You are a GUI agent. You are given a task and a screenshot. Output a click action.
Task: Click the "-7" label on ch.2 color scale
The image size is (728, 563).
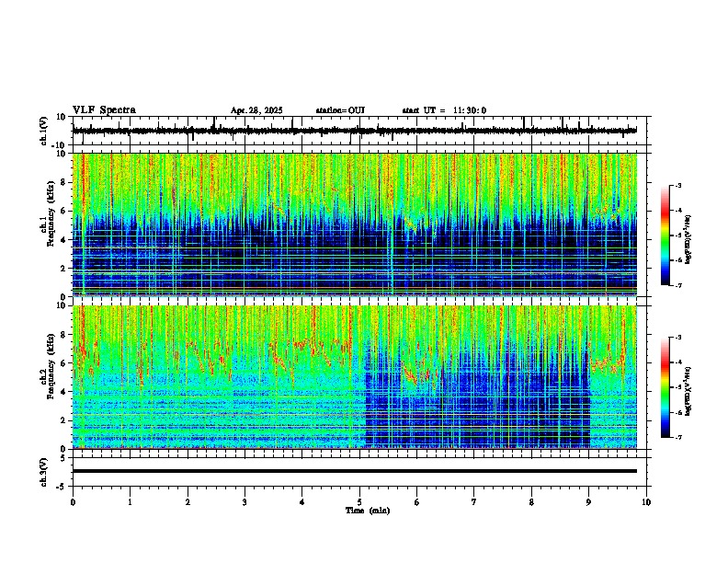pyautogui.click(x=678, y=438)
